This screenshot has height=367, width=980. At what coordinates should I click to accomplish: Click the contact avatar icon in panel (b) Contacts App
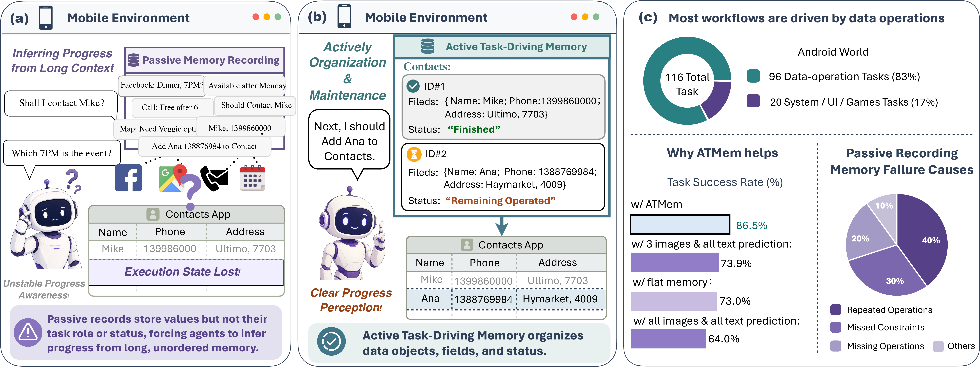tap(467, 245)
